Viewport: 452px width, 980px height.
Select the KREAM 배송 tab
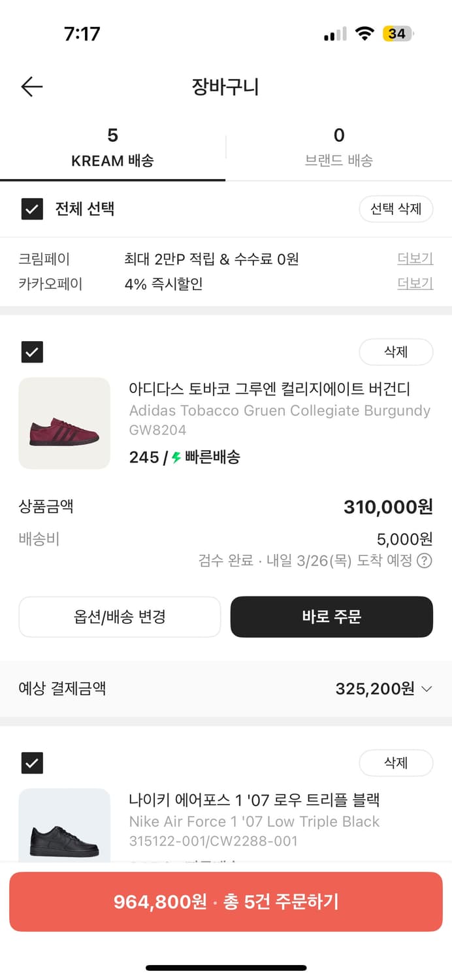[113, 148]
